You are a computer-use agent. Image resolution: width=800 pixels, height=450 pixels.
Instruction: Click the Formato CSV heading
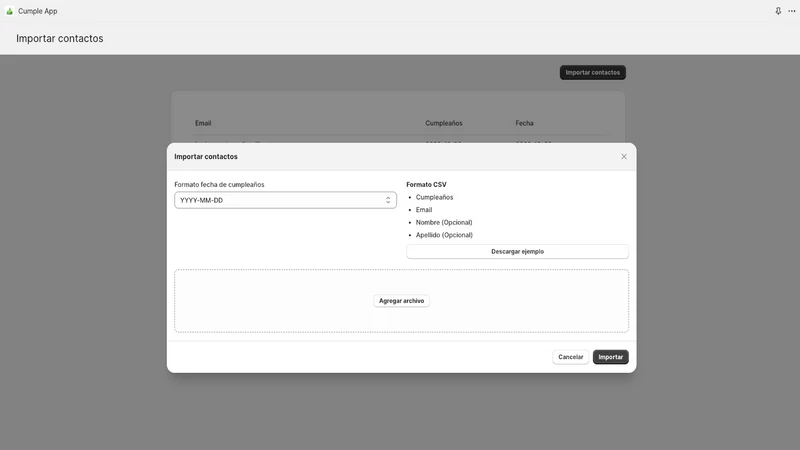427,185
